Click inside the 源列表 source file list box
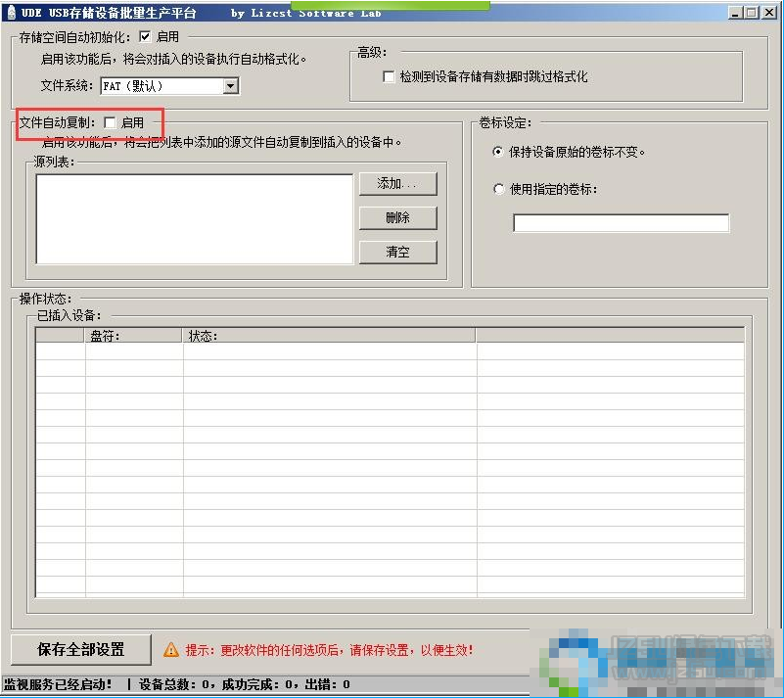The width and height of the screenshot is (784, 698). click(x=195, y=219)
